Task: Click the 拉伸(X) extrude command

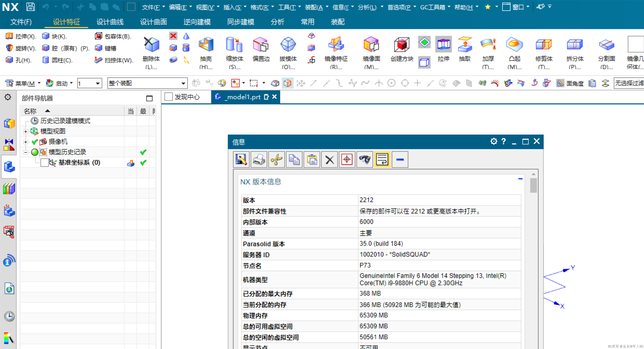Action: 21,36
